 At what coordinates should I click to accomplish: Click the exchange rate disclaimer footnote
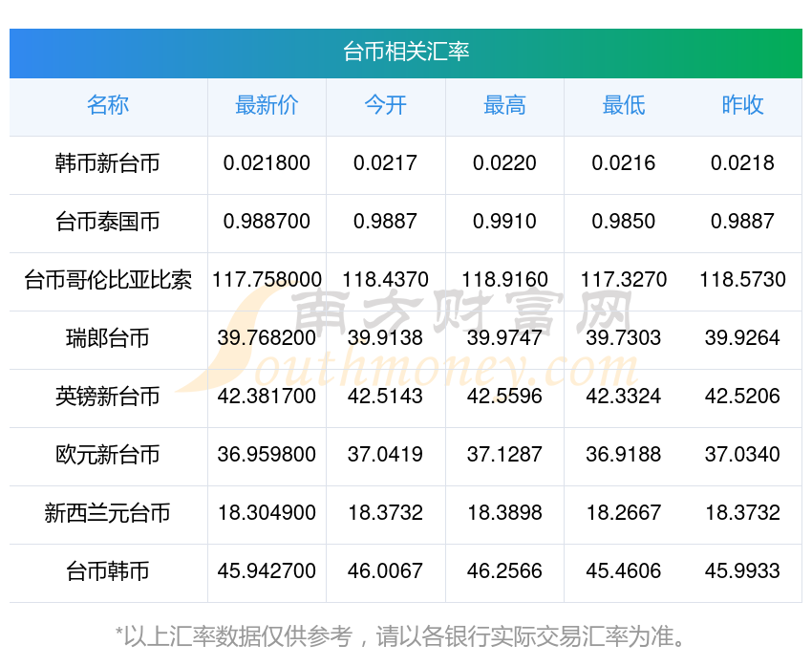(406, 635)
